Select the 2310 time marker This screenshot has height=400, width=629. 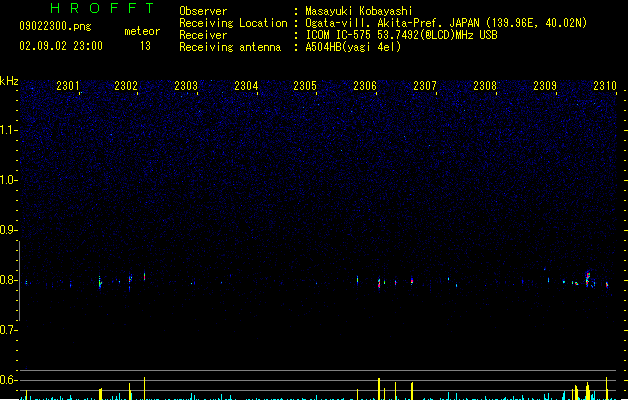[x=605, y=86]
